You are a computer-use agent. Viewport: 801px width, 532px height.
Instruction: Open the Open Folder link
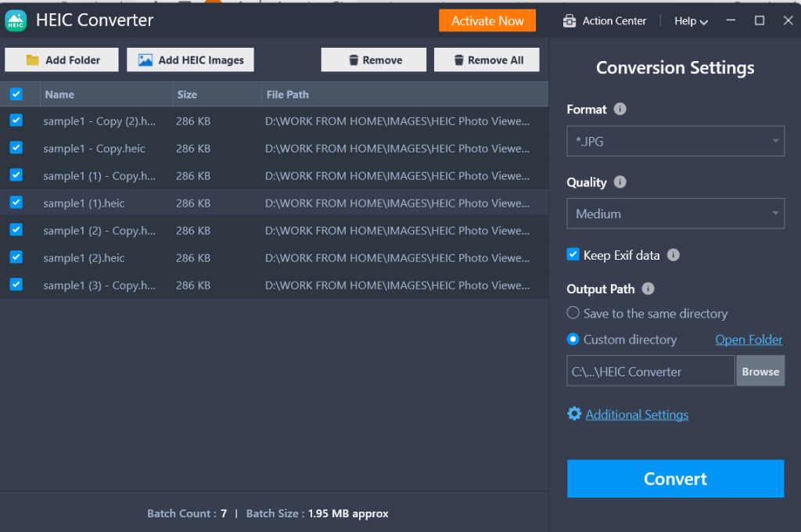point(749,340)
